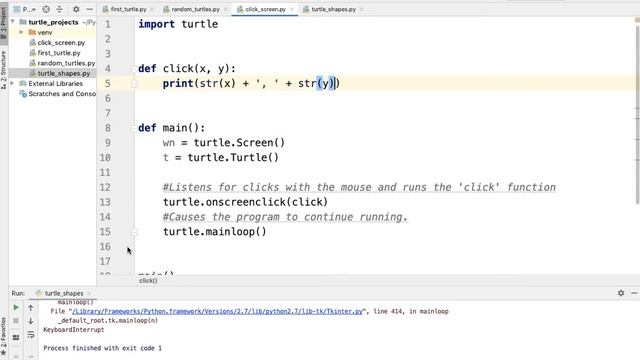Click line number 13 in the gutter
The height and width of the screenshot is (360, 640).
pos(105,202)
